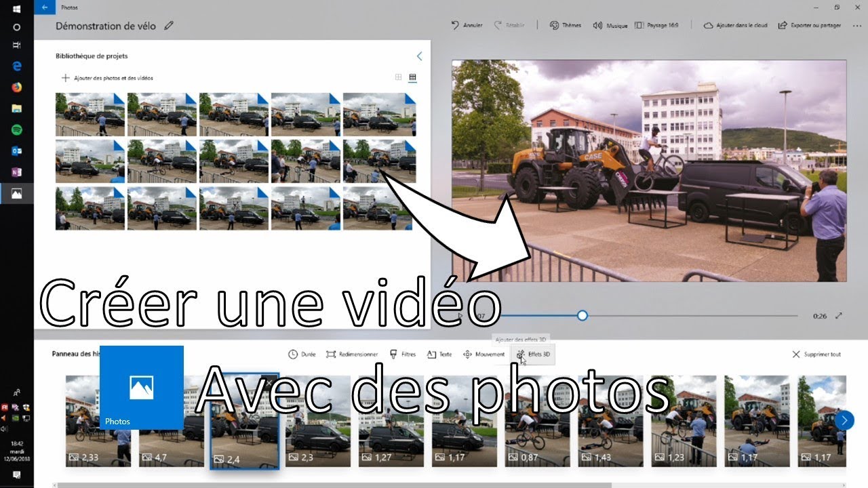Open the Durée tool
This screenshot has width=868, height=488.
[302, 354]
